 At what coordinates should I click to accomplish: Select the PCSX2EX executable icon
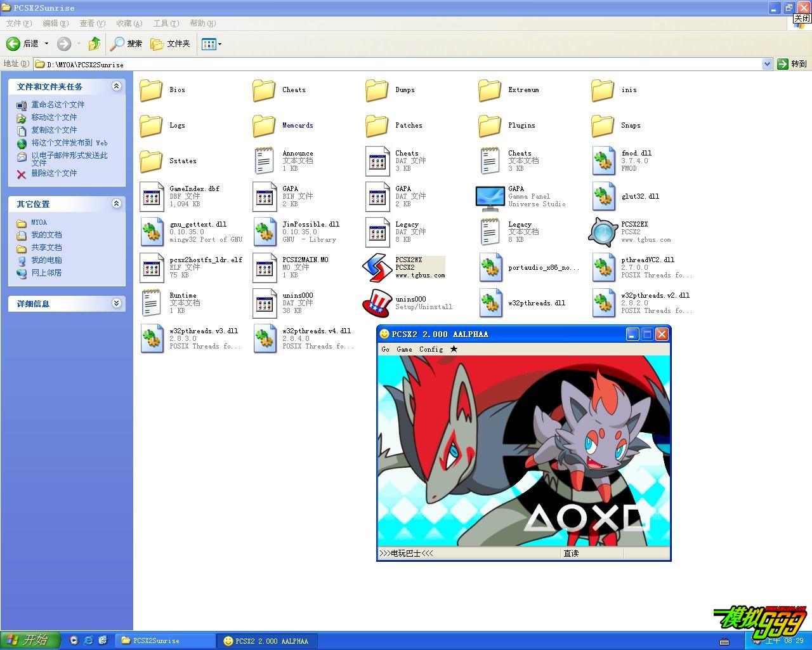point(603,232)
